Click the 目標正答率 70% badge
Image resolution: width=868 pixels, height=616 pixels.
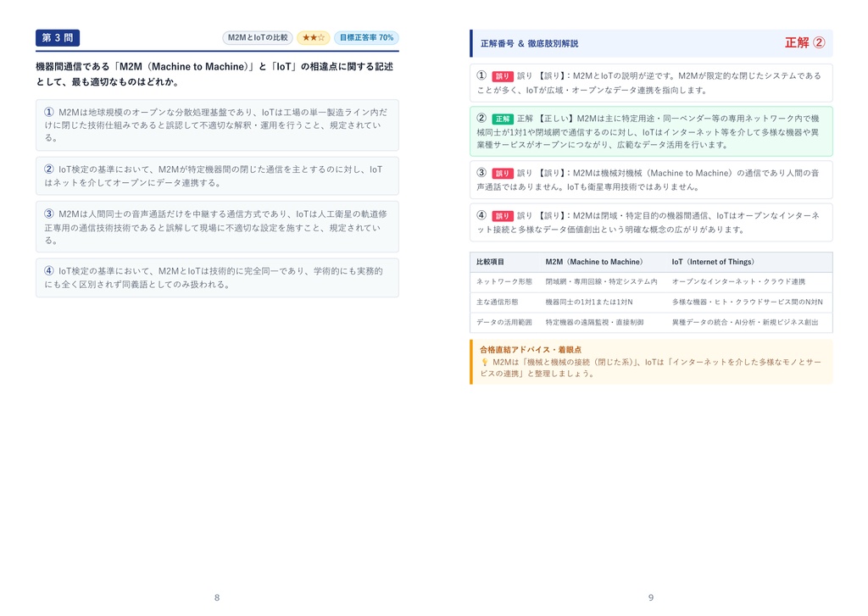click(366, 37)
